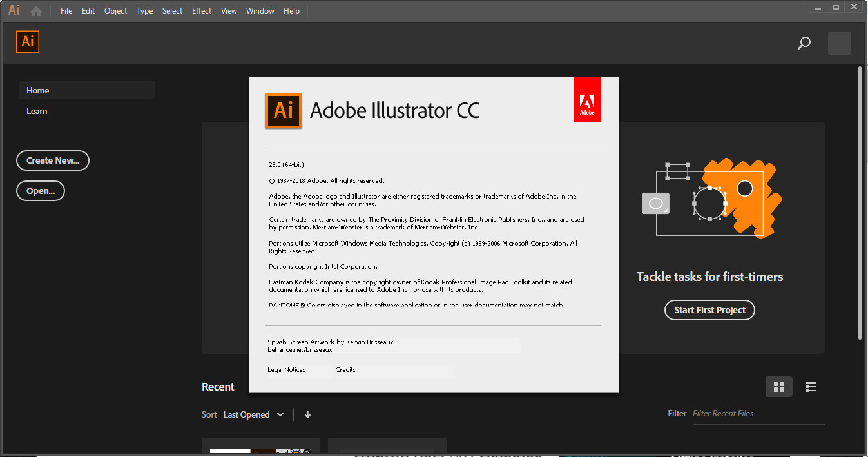Switch recent files to list view
Screen dimensions: 868x457
[x=811, y=387]
